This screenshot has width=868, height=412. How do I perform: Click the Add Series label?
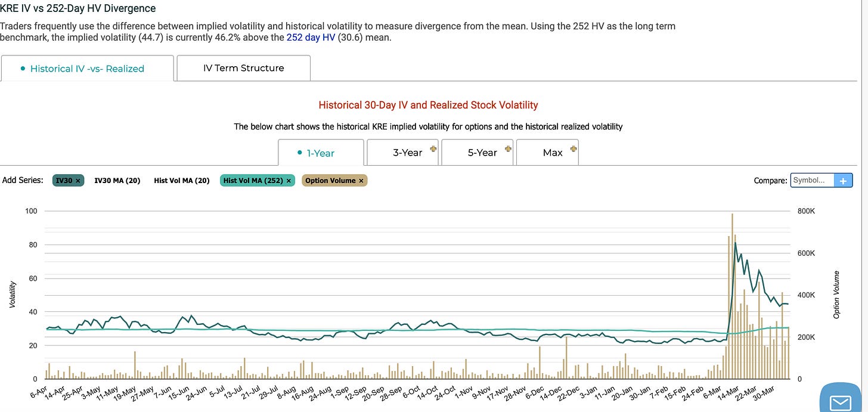23,180
